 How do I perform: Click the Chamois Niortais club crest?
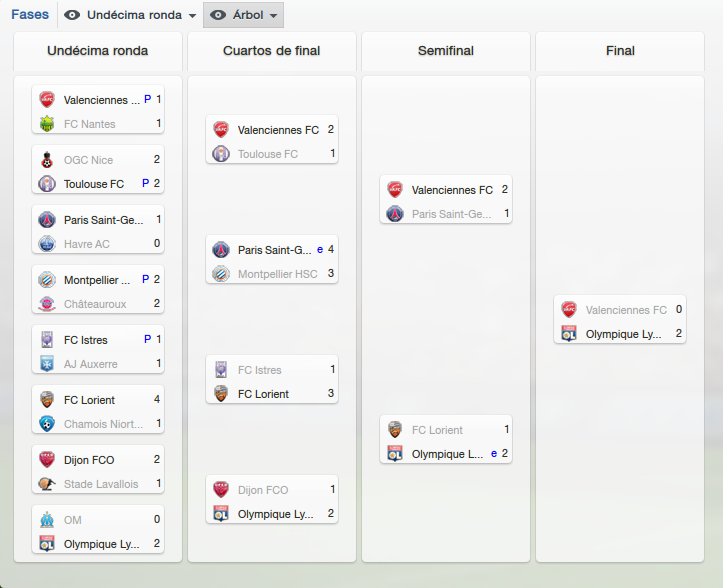tap(47, 423)
